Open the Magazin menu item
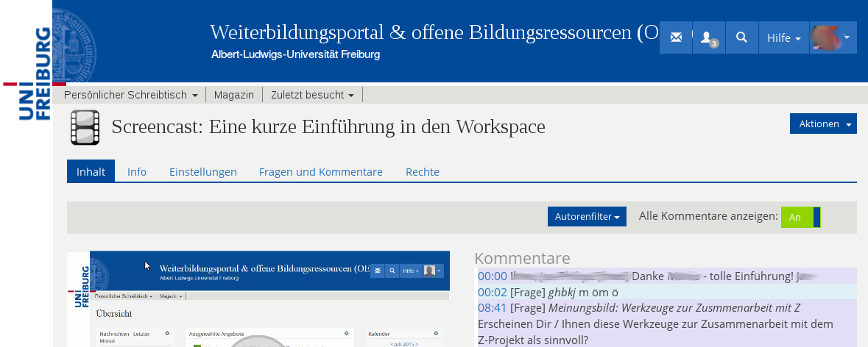The height and width of the screenshot is (347, 868). click(x=233, y=95)
